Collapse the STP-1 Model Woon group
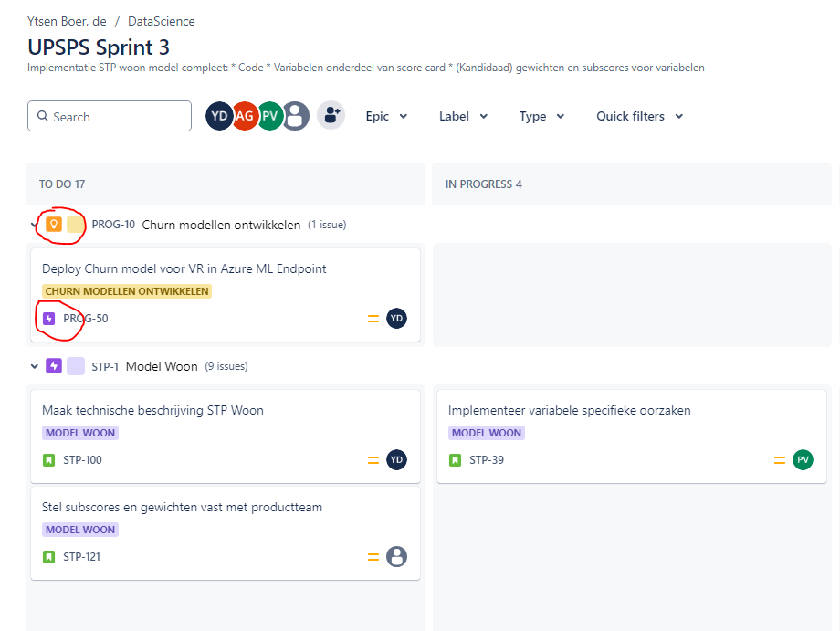This screenshot has width=840, height=631. pyautogui.click(x=35, y=365)
